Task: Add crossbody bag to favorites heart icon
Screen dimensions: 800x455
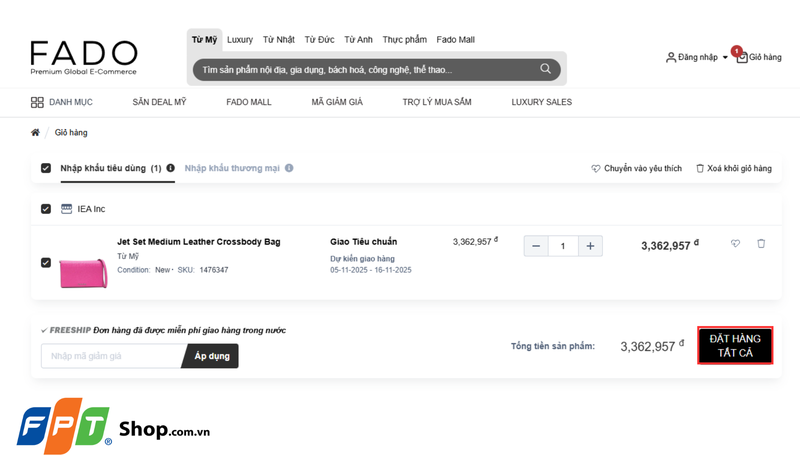Action: coord(735,244)
